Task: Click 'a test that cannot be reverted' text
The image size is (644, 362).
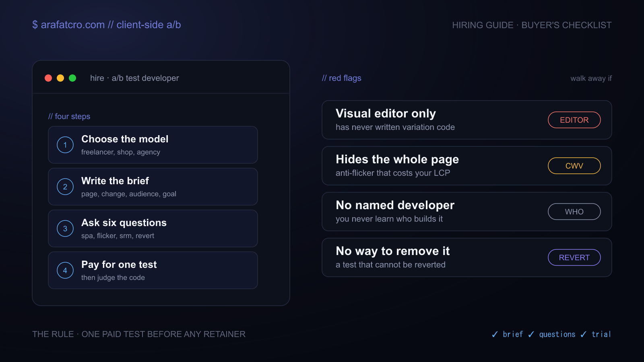Action: tap(390, 265)
